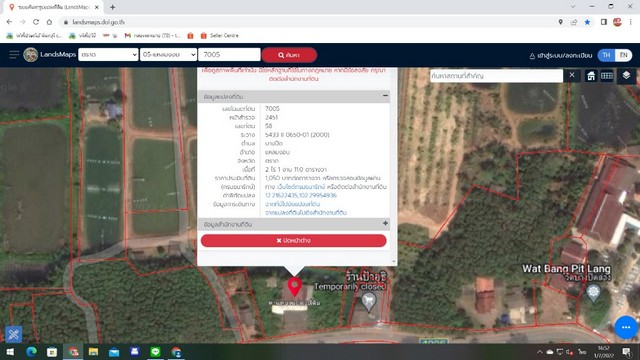Viewport: 640px width, 360px height.
Task: Click the blue chat bubble button
Action: coord(626,327)
